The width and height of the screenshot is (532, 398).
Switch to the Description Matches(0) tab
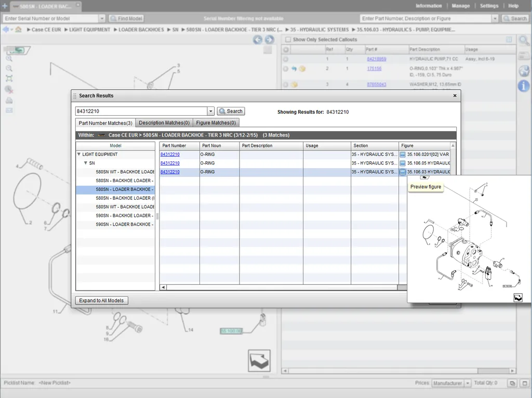(164, 123)
